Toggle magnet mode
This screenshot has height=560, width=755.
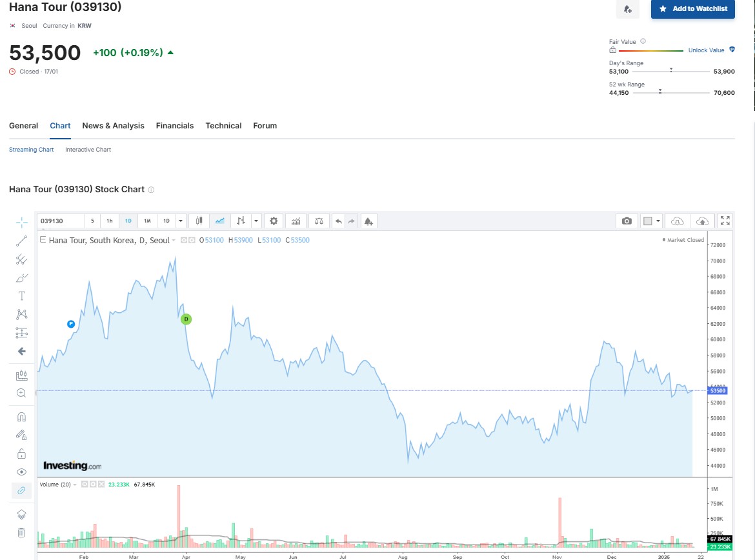(x=22, y=417)
